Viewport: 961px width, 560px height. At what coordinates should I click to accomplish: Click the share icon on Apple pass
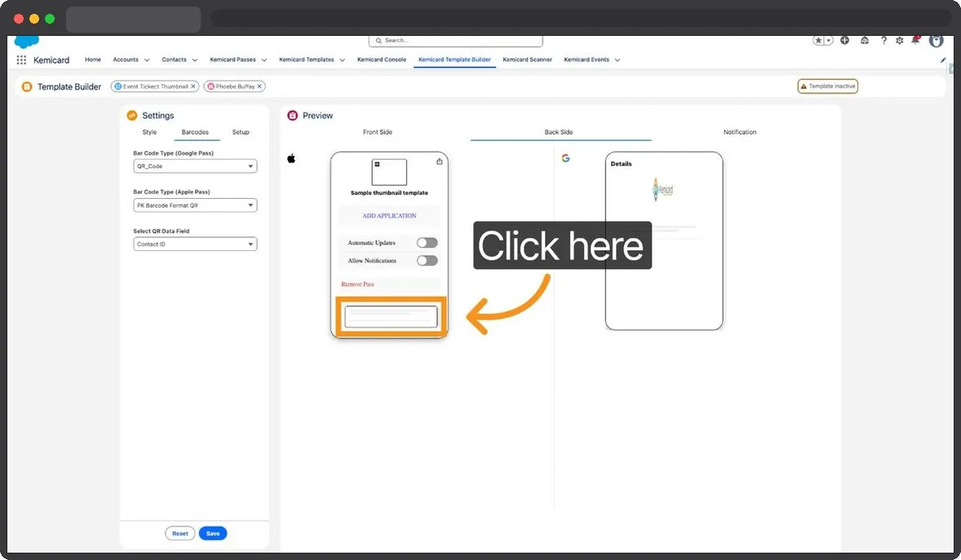pos(440,161)
